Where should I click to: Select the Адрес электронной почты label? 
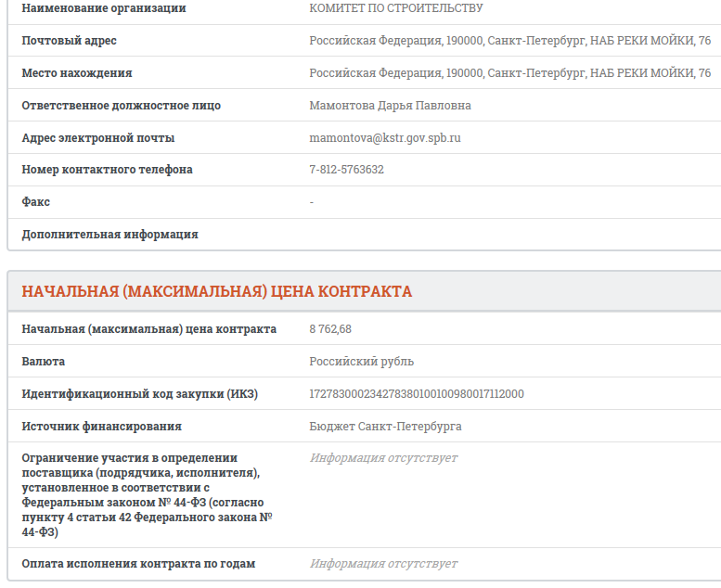[98, 138]
